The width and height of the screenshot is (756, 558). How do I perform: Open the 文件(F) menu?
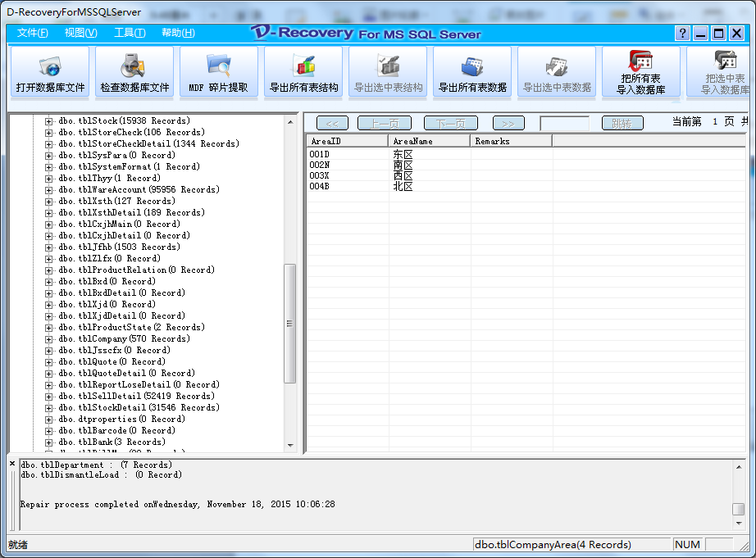click(32, 33)
